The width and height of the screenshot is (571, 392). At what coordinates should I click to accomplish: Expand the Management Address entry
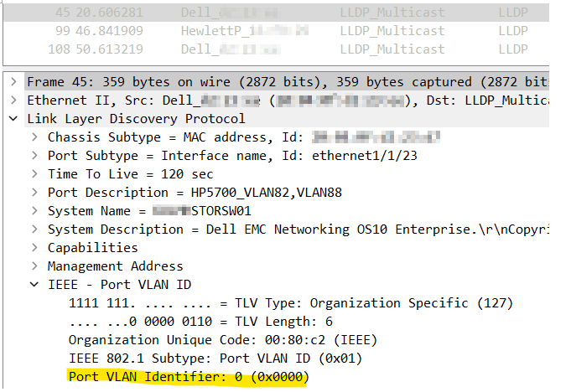(34, 266)
